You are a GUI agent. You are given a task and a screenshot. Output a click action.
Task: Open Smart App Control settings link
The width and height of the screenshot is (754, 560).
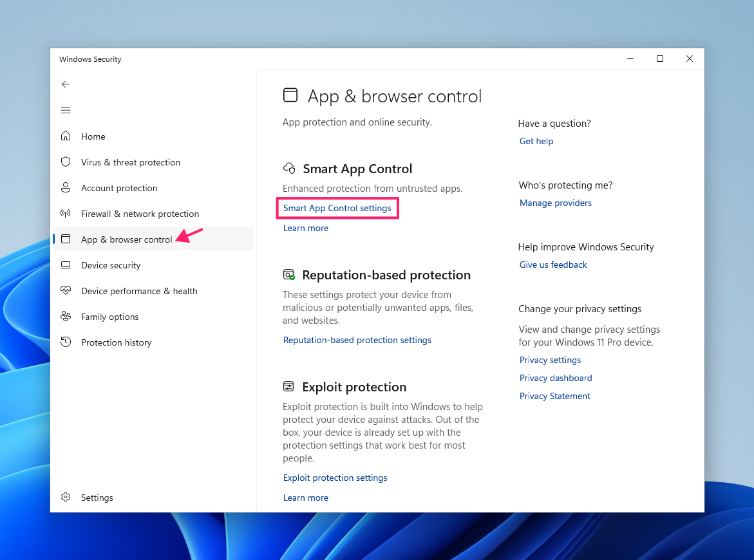pyautogui.click(x=337, y=208)
